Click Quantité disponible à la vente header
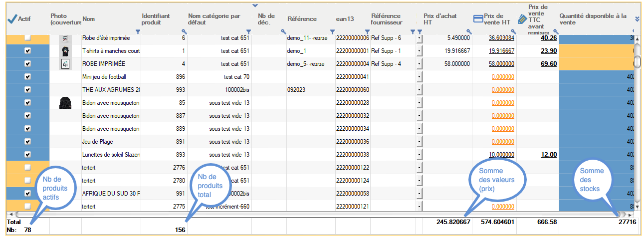This screenshot has width=644, height=246. (593, 19)
